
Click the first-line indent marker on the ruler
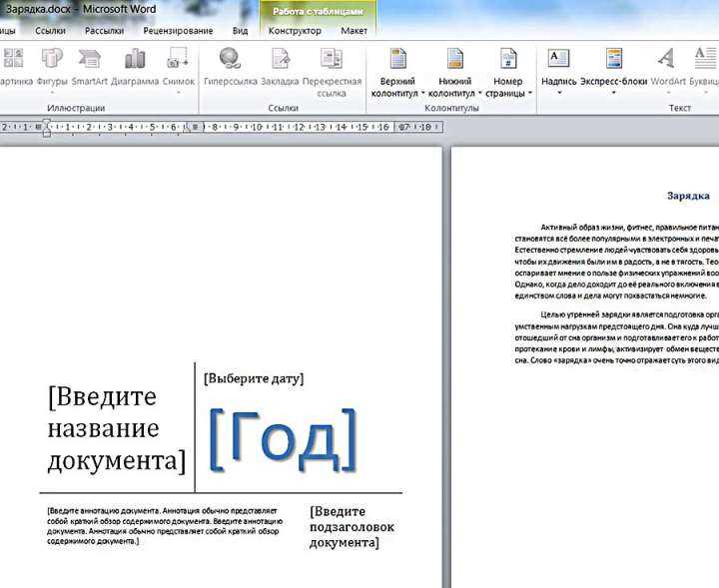coord(46,123)
